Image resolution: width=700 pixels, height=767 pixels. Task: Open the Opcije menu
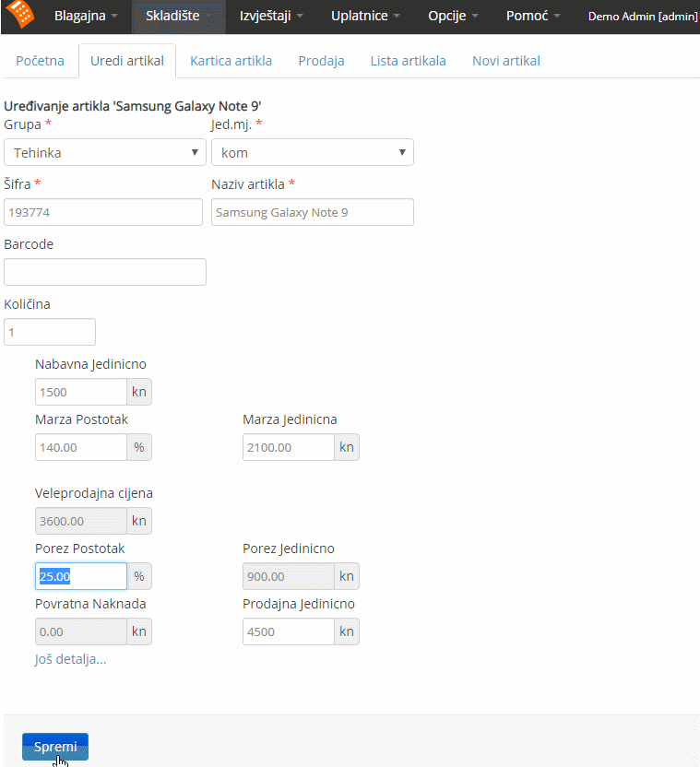click(453, 17)
